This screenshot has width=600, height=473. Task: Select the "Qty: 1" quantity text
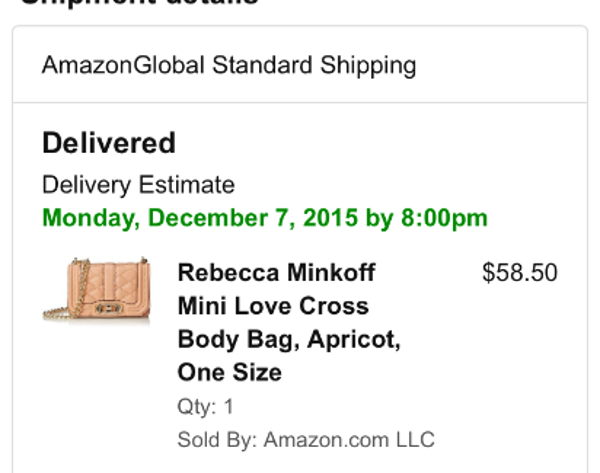[x=205, y=406]
